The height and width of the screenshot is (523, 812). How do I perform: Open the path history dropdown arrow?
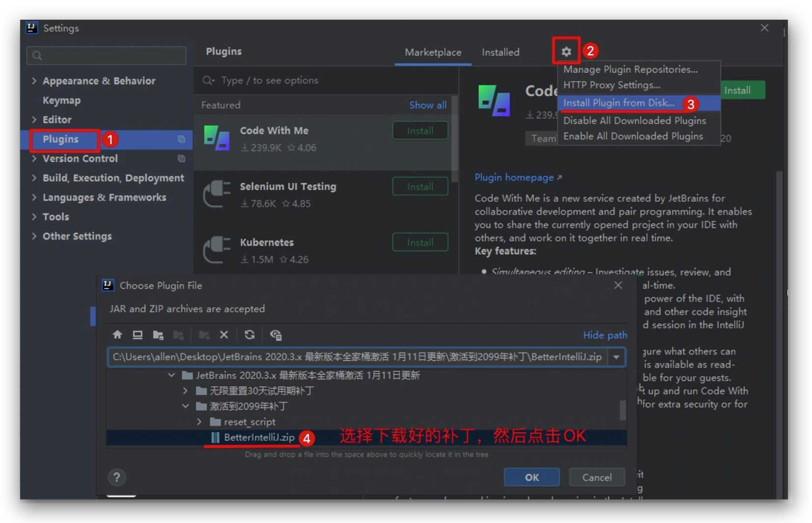point(616,357)
